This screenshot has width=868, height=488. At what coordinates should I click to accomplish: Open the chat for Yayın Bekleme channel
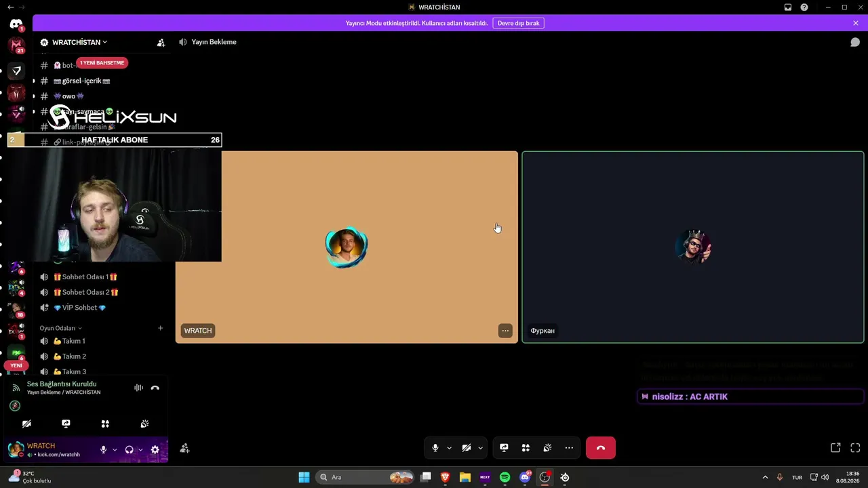coord(855,42)
